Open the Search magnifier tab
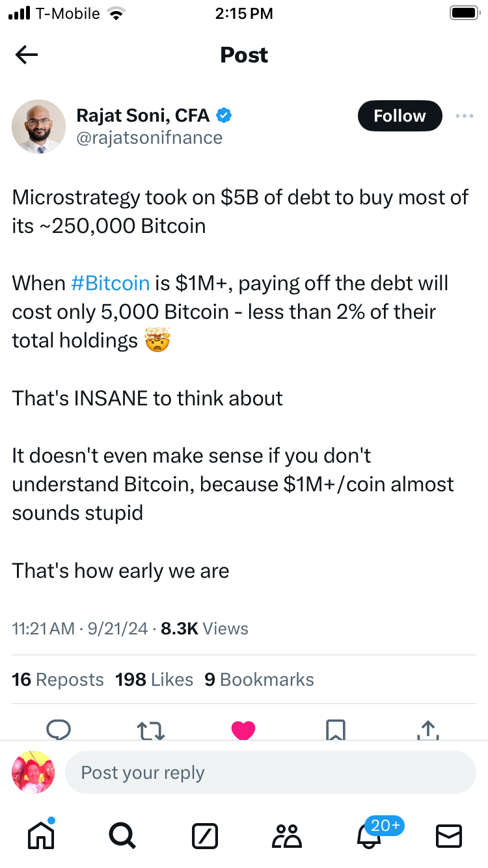 (122, 835)
